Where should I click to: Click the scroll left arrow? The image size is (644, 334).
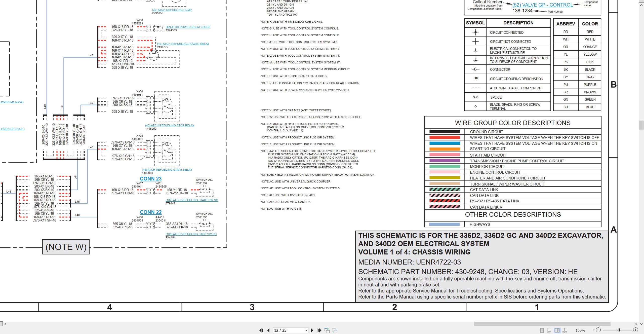coord(5,324)
